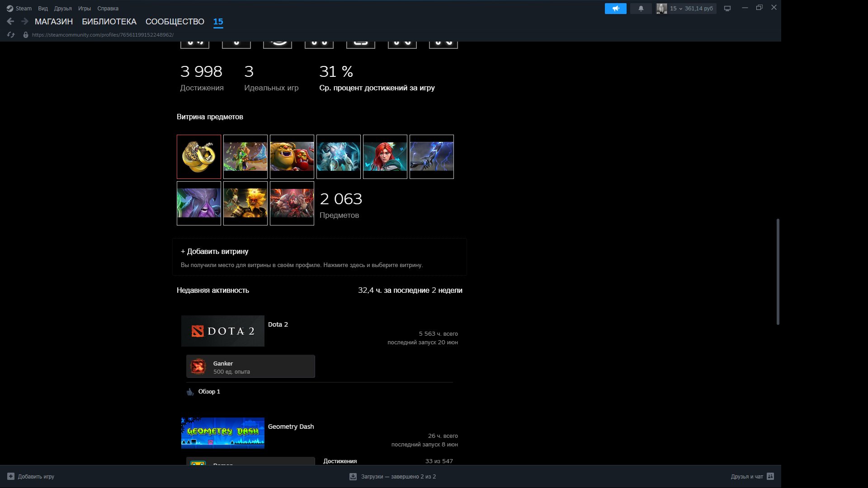The image size is (868, 488).
Task: Open the icy blue spirit item
Action: 339,157
